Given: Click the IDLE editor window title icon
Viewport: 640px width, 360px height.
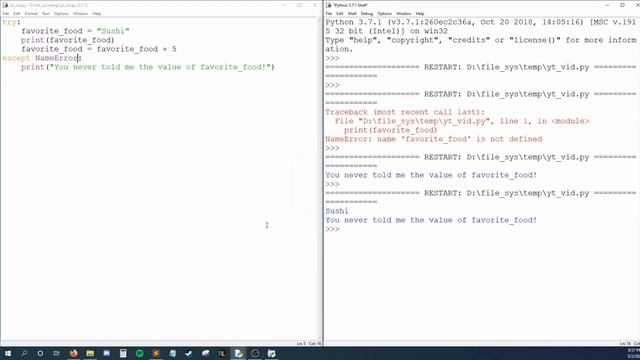Looking at the screenshot, I should click(x=5, y=5).
